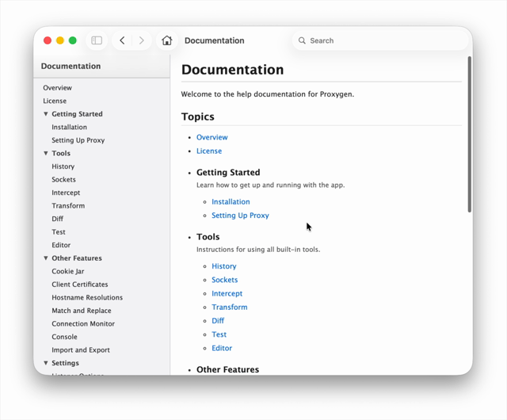Viewport: 507px width, 420px height.
Task: Click the green zoom window button
Action: tap(73, 40)
